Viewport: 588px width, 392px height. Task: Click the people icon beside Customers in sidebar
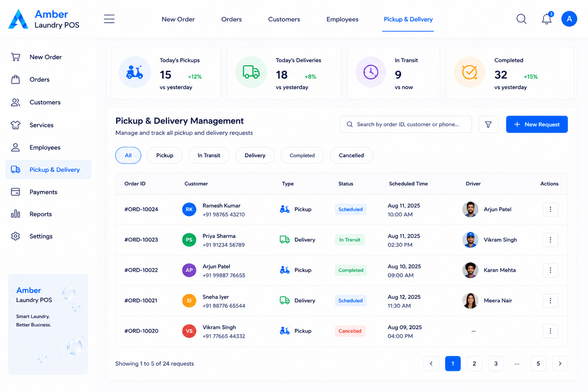(x=15, y=102)
